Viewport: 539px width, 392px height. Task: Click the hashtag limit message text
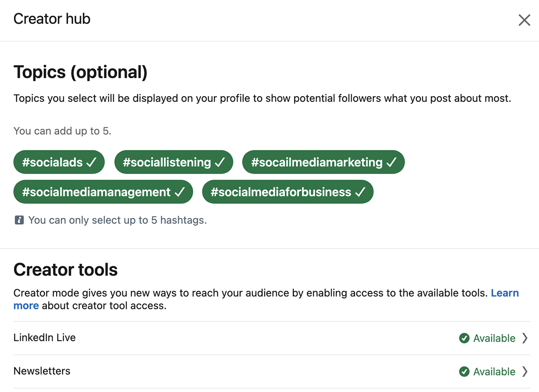click(x=117, y=220)
